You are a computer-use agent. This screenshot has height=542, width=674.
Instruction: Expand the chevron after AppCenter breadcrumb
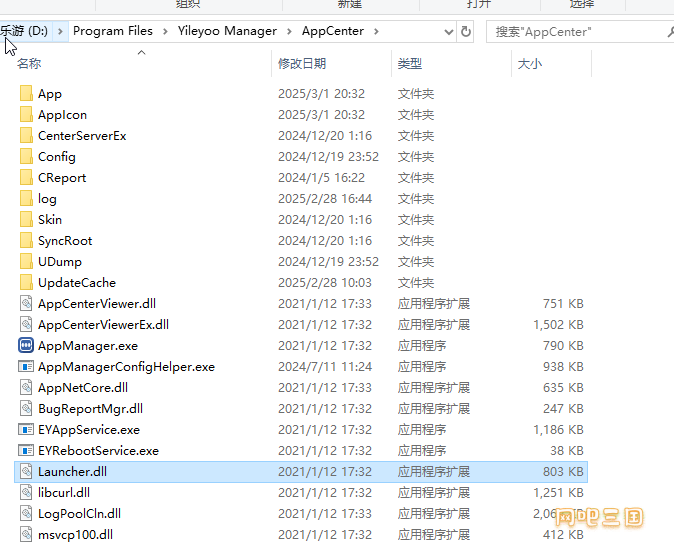[x=376, y=31]
